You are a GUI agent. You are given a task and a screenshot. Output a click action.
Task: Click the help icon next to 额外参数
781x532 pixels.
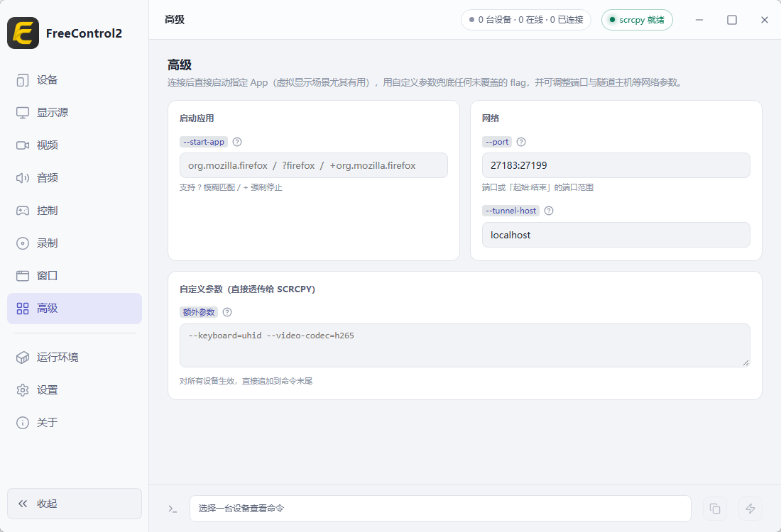pos(227,312)
